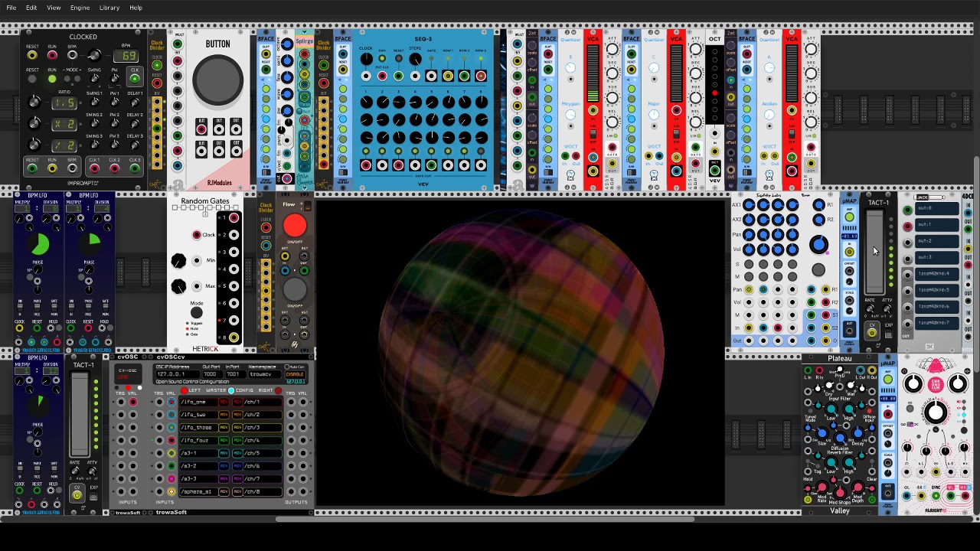
Task: Click the large white center knob on the pink module
Action: pyautogui.click(x=936, y=413)
